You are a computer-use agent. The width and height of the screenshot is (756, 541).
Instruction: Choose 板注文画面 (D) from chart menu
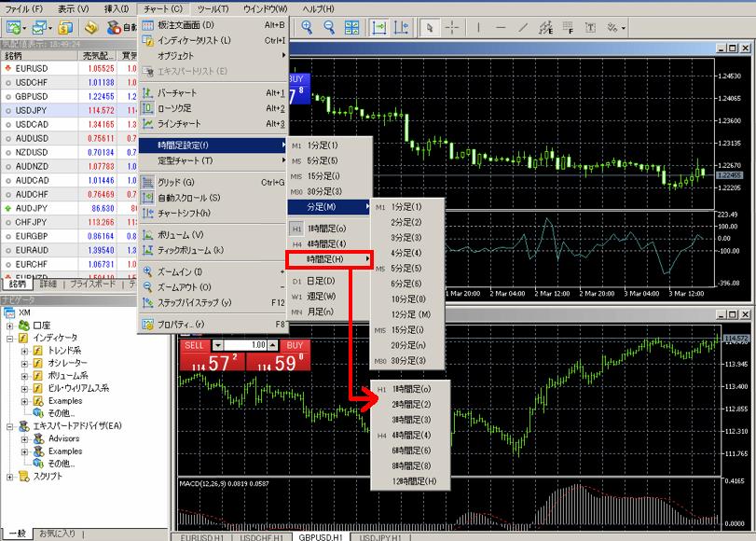coord(214,25)
